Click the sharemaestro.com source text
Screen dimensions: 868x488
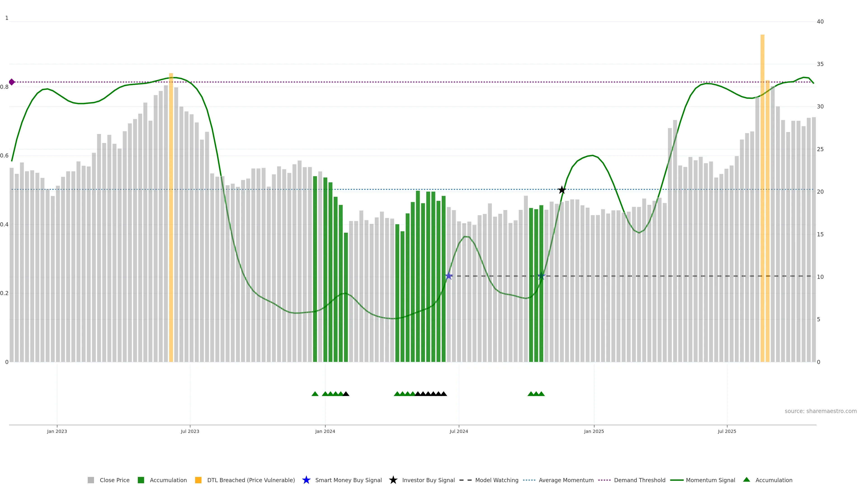point(821,411)
